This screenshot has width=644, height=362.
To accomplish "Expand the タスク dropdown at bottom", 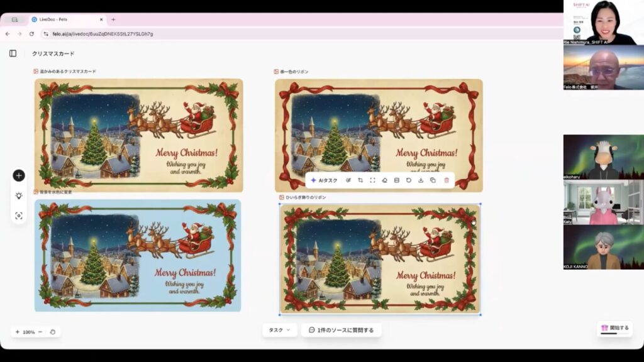I will click(x=279, y=330).
